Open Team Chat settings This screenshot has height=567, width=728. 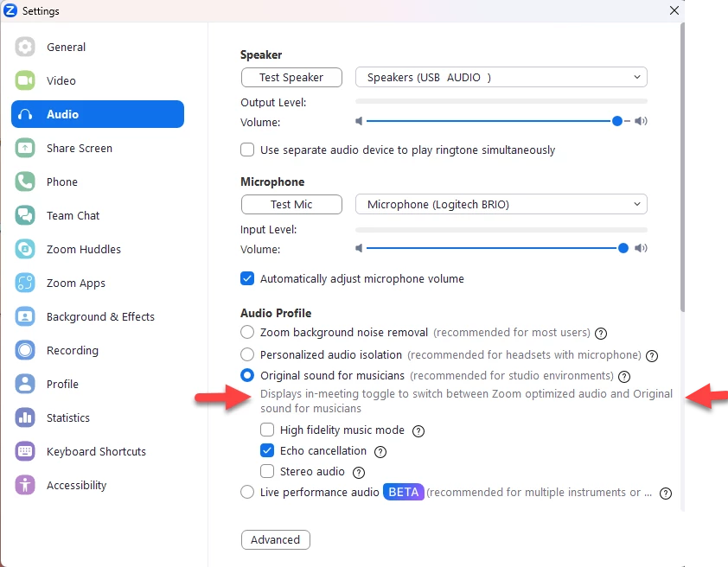tap(98, 216)
